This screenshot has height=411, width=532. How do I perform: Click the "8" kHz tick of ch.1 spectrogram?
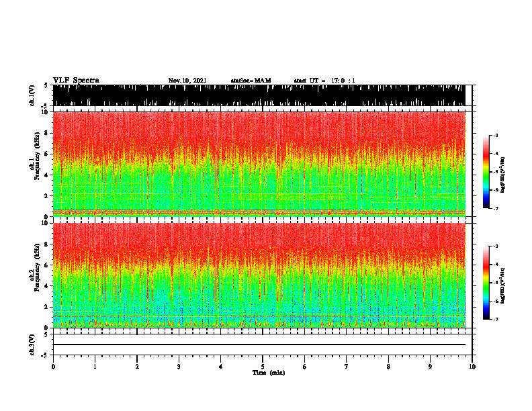coord(46,133)
